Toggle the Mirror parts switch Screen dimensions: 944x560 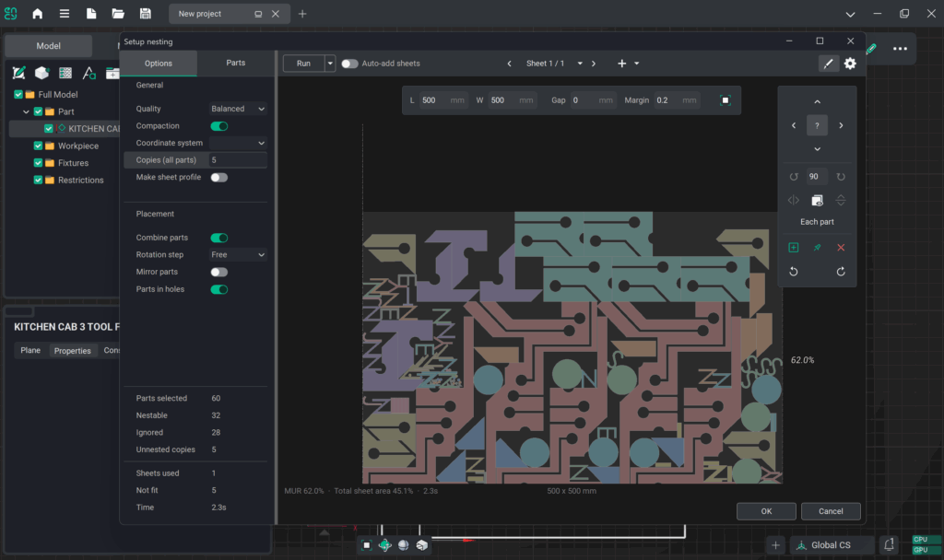[x=219, y=272]
